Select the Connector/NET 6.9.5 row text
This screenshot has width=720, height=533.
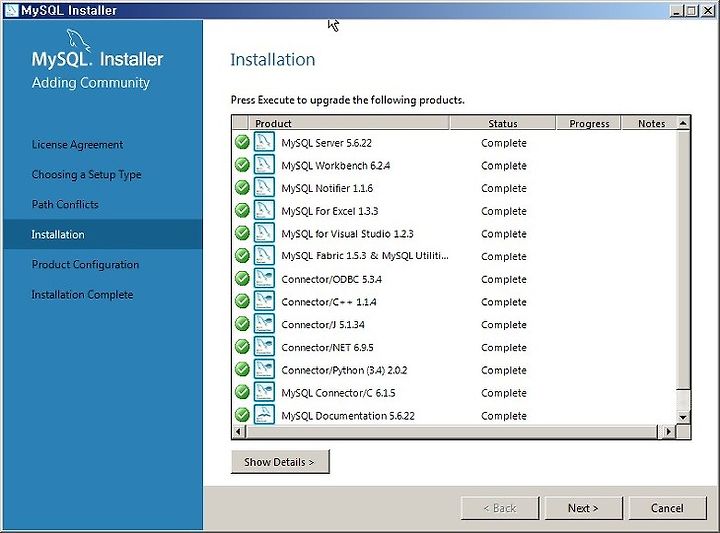click(x=327, y=348)
